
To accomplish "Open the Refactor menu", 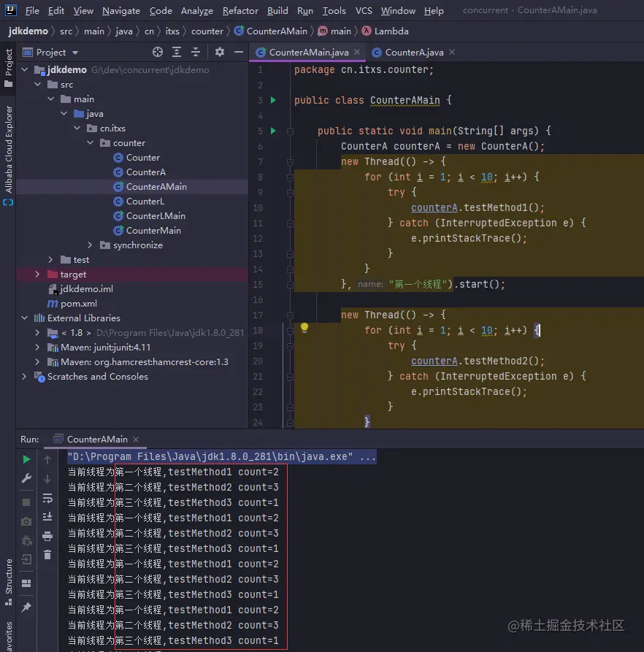I will click(x=240, y=10).
